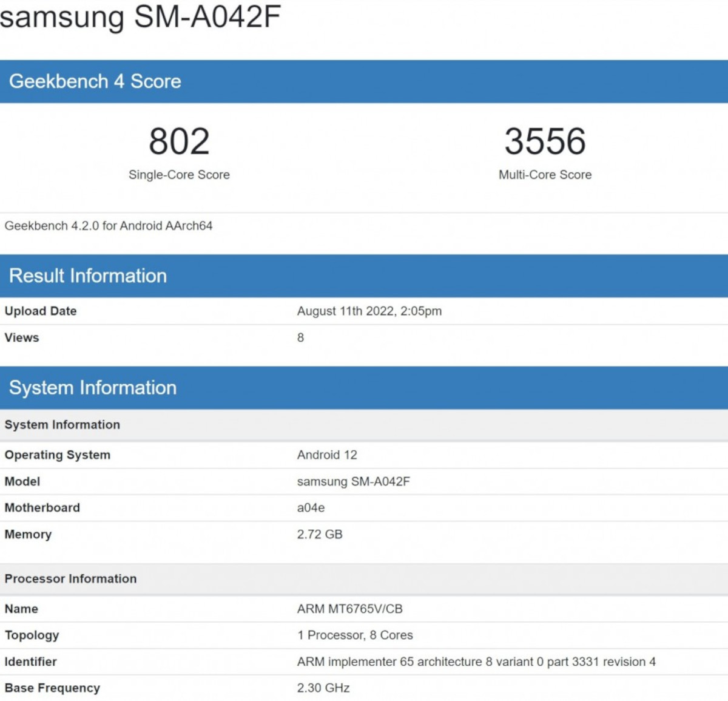Click the samsung SM-A042F model value
The image size is (728, 701).
coord(353,481)
